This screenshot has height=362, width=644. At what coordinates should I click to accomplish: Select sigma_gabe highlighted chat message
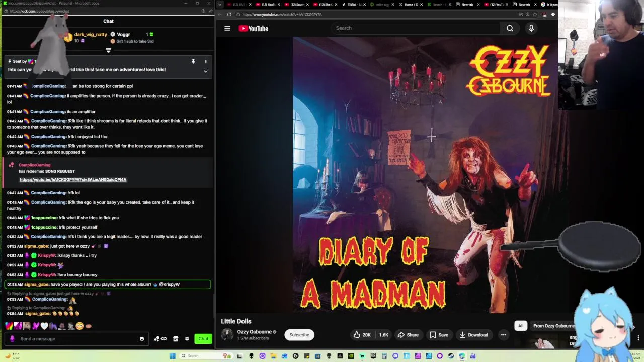(x=108, y=285)
